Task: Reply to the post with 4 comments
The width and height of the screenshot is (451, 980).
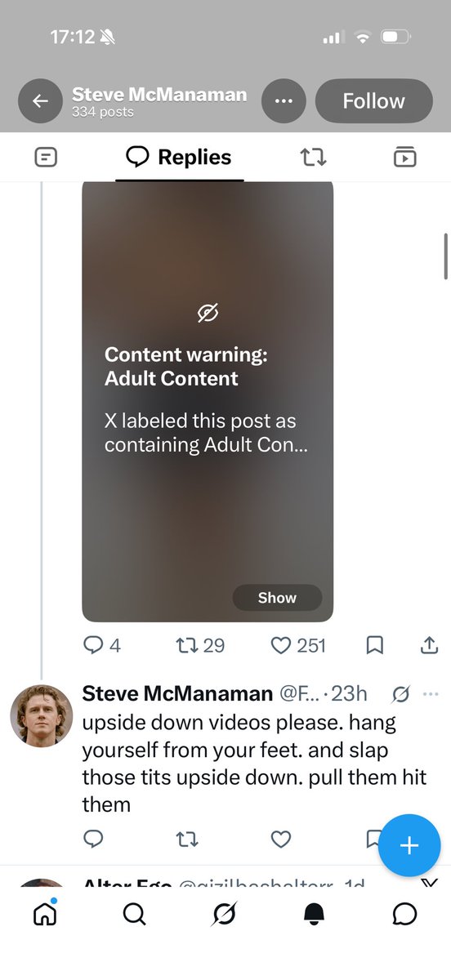Action: point(102,645)
